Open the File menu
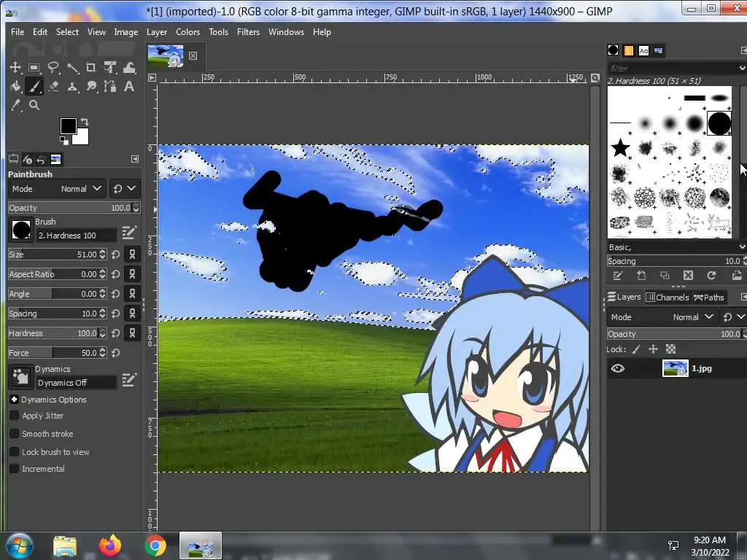The height and width of the screenshot is (560, 747). tap(18, 32)
